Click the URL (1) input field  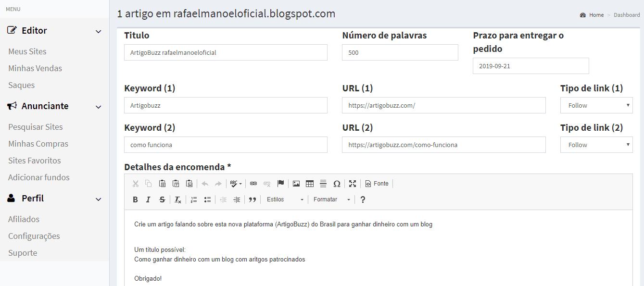click(444, 105)
